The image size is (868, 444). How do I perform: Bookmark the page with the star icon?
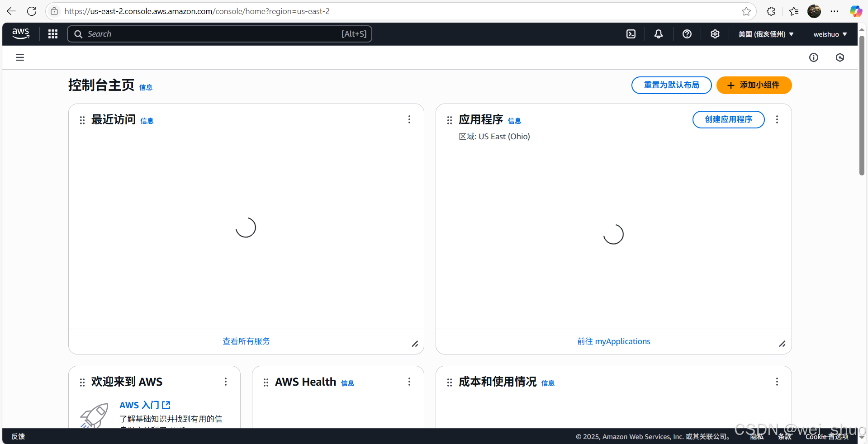[746, 11]
